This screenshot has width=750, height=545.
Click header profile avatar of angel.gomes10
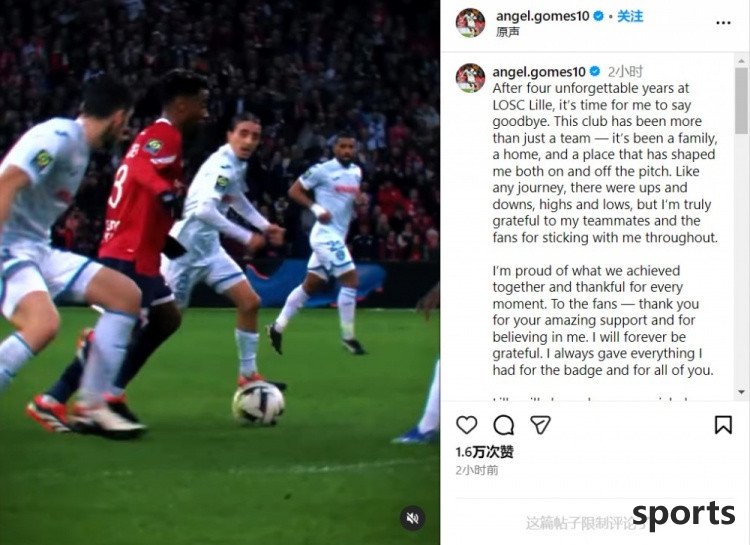(x=470, y=22)
